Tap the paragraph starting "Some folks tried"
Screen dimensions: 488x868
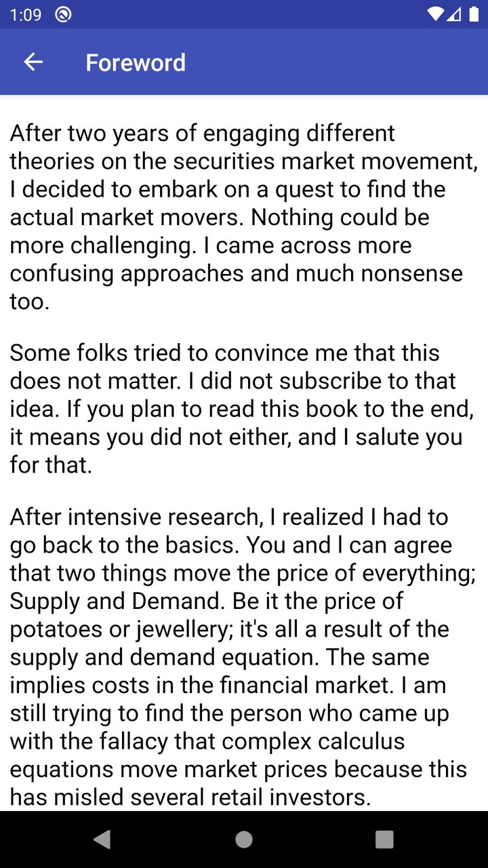pos(237,409)
